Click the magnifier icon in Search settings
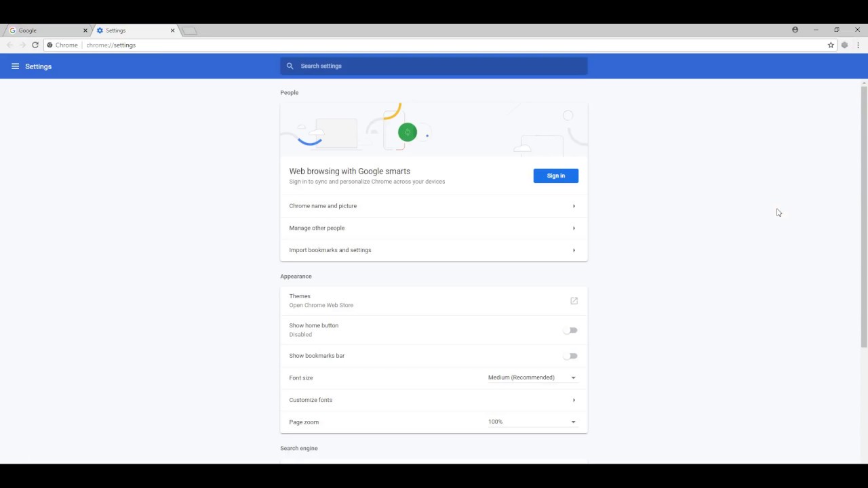 [x=290, y=66]
